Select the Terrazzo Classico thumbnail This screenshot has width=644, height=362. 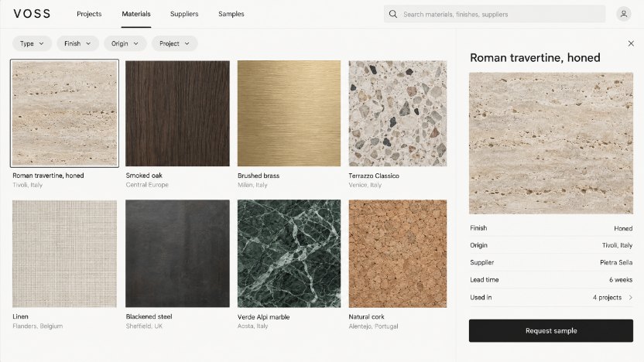point(398,113)
